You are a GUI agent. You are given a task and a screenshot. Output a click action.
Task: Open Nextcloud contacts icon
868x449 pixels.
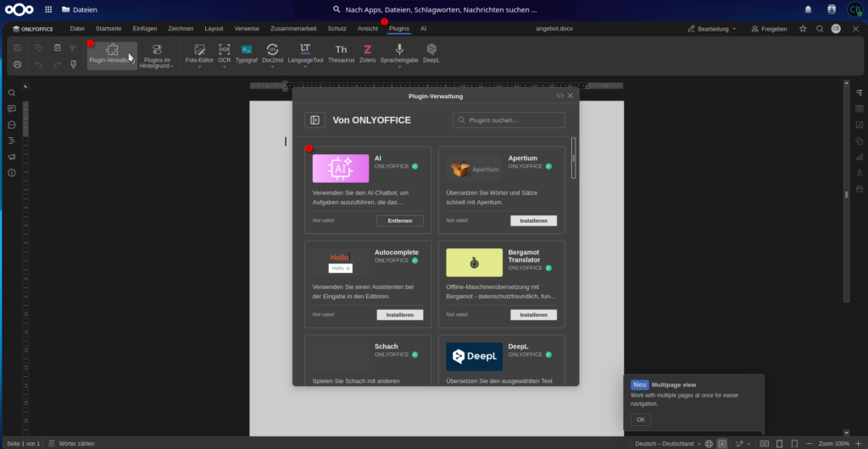(832, 9)
